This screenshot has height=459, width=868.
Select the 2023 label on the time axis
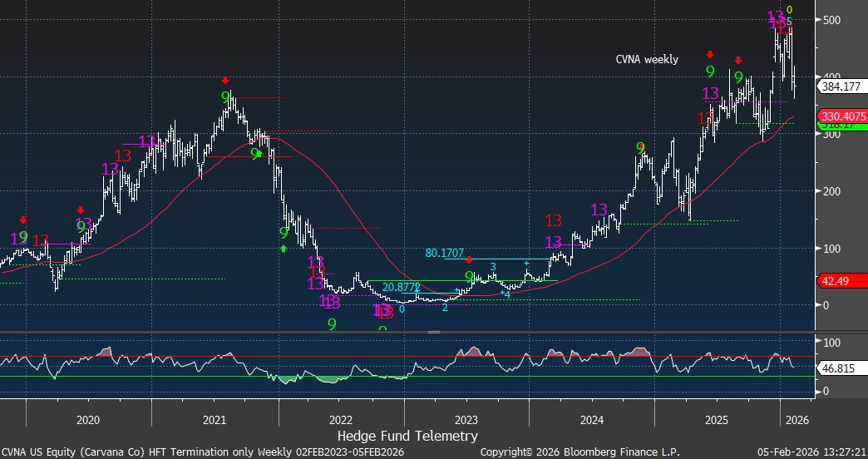(x=466, y=419)
